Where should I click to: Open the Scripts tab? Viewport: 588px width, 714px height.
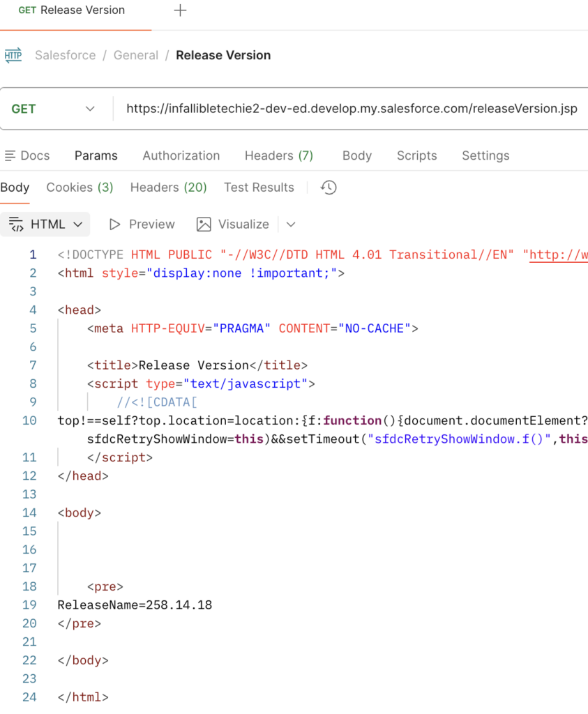[416, 155]
